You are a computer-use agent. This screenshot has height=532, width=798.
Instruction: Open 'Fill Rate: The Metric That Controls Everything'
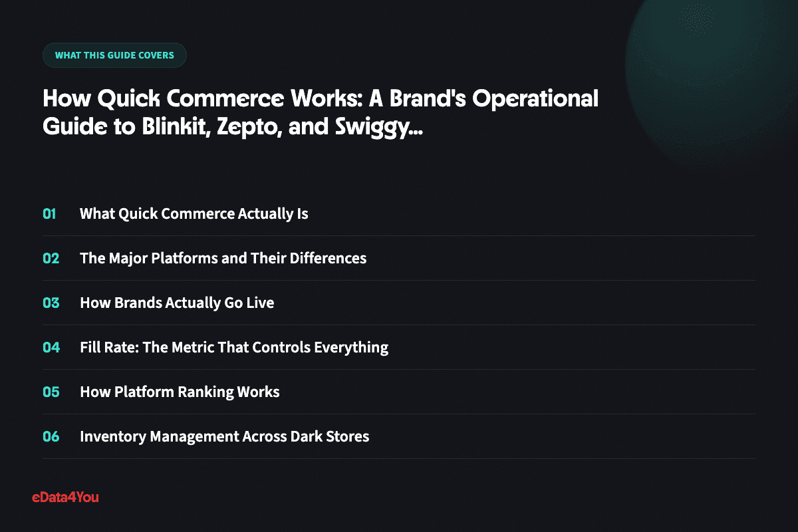coord(234,347)
